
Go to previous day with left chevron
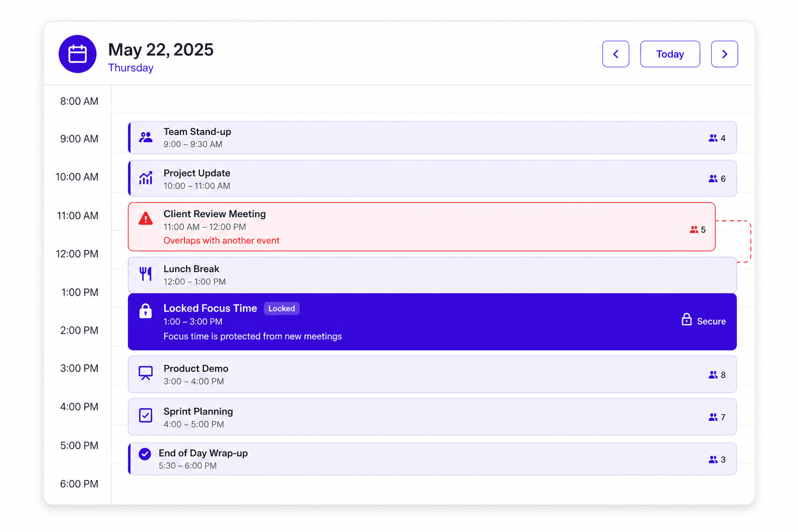[616, 54]
